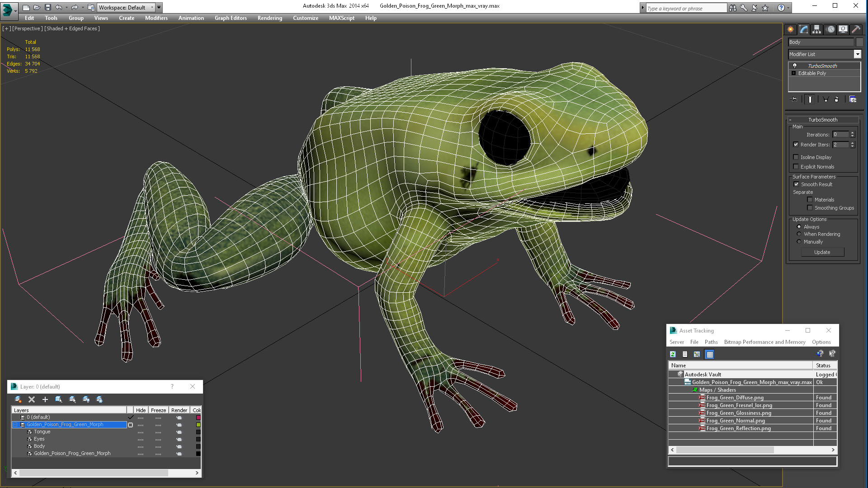This screenshot has height=488, width=868.
Task: Open Bitmap Performance and Memory menu
Action: (764, 342)
